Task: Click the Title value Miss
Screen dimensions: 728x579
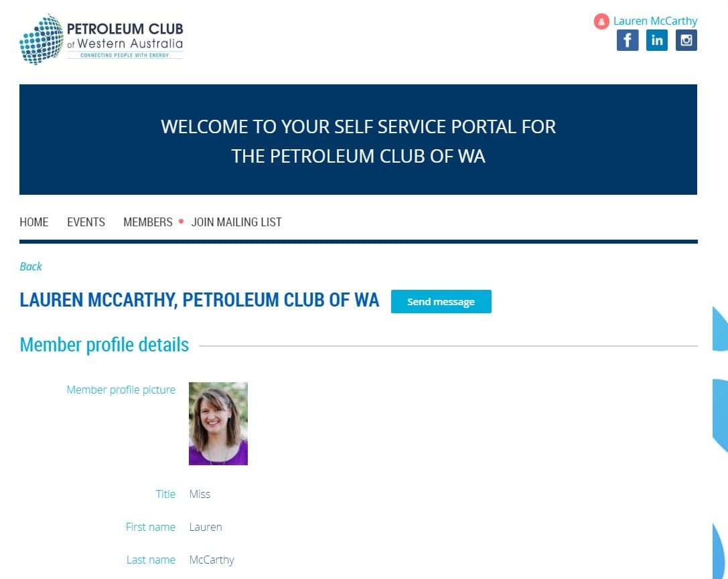Action: coord(200,494)
